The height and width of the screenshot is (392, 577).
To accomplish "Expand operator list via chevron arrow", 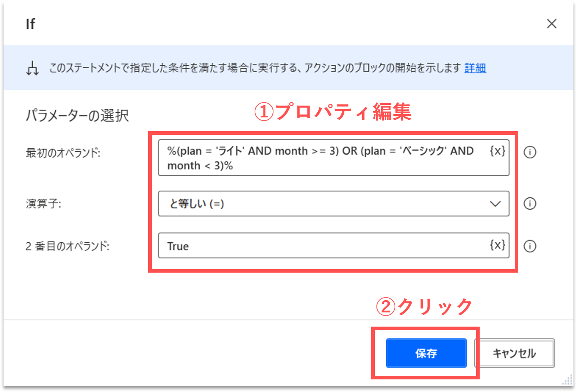I will 495,204.
